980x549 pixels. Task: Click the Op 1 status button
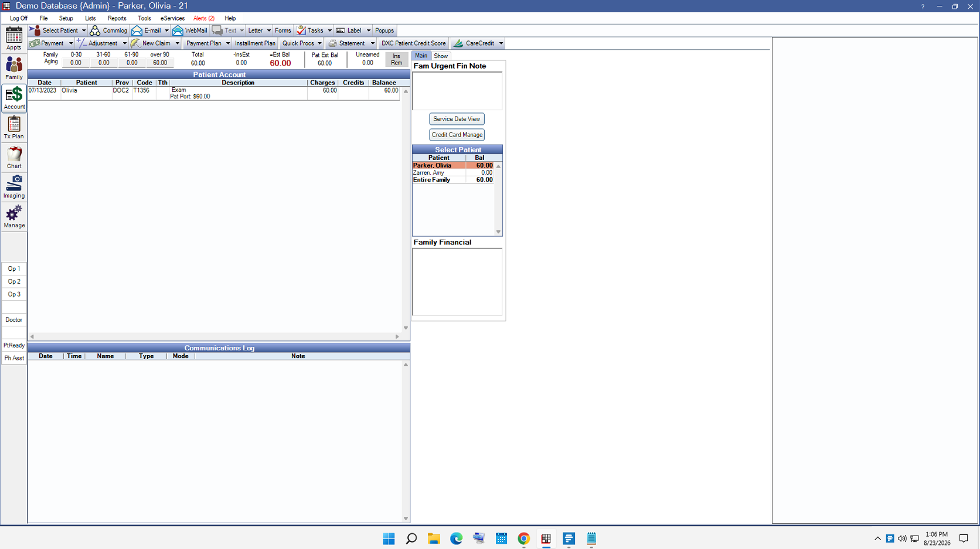pyautogui.click(x=14, y=268)
